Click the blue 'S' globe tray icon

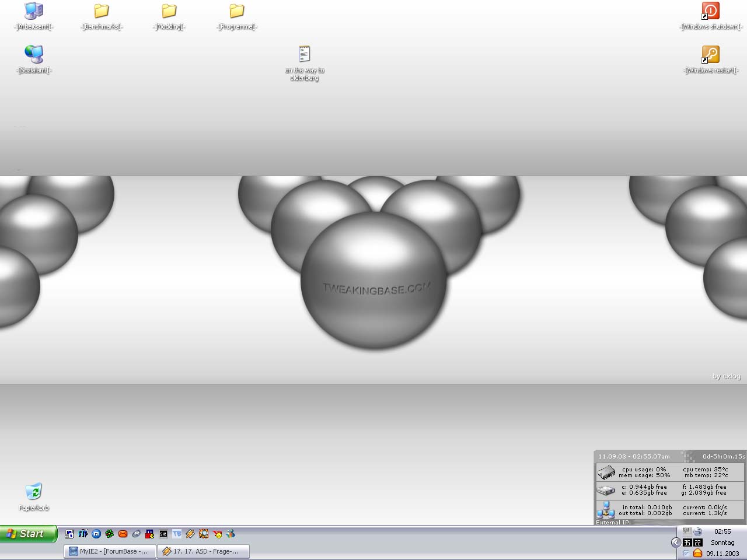[x=697, y=531]
